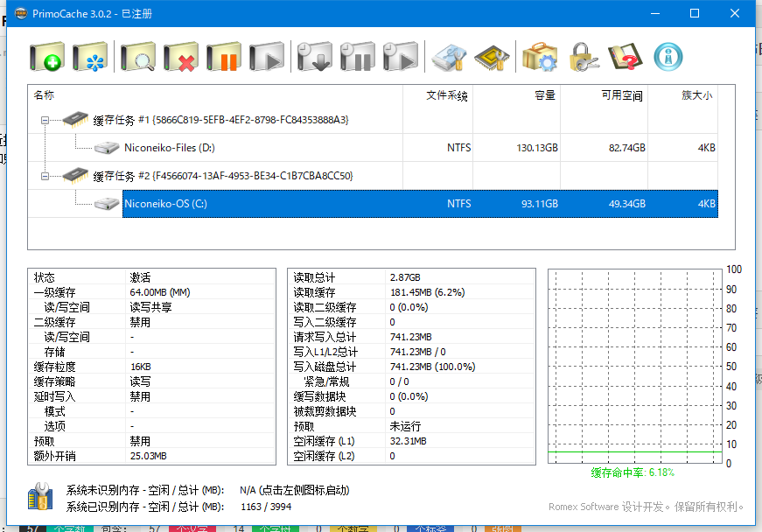Open license padlock and keys icon
The image size is (762, 532).
point(583,57)
